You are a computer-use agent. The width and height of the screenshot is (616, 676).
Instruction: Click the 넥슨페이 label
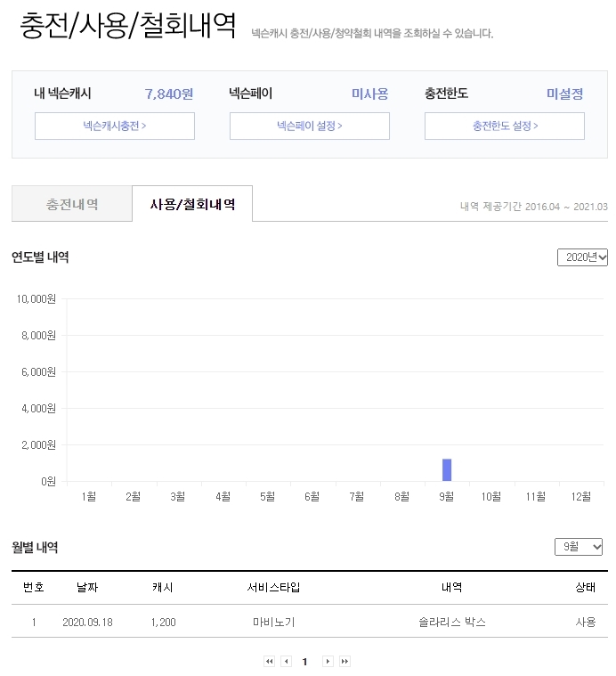[251, 94]
